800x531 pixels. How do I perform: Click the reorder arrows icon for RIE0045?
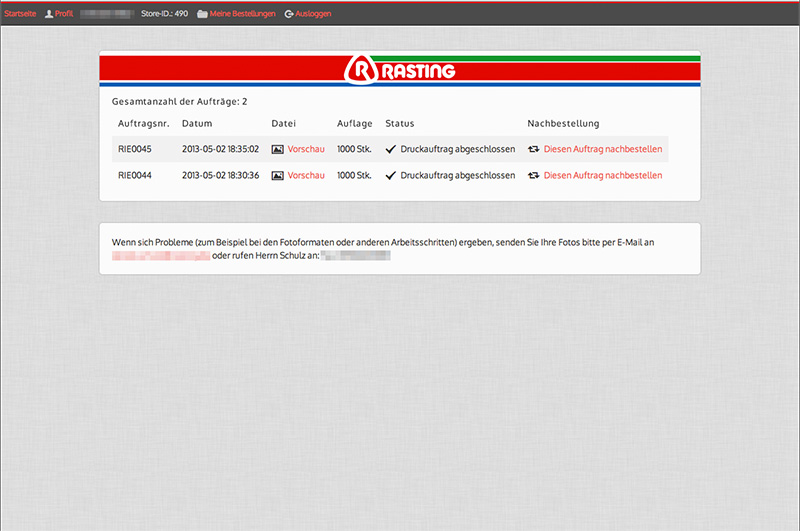534,149
